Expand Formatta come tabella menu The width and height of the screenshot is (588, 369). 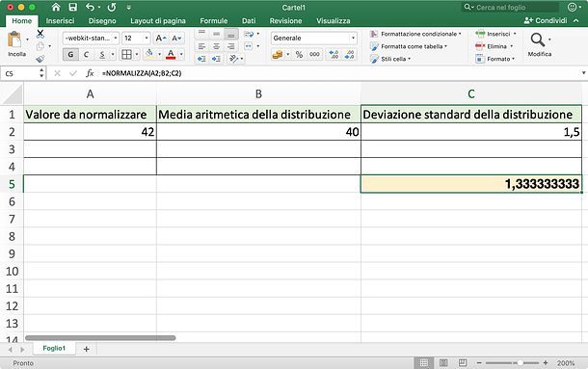point(409,46)
